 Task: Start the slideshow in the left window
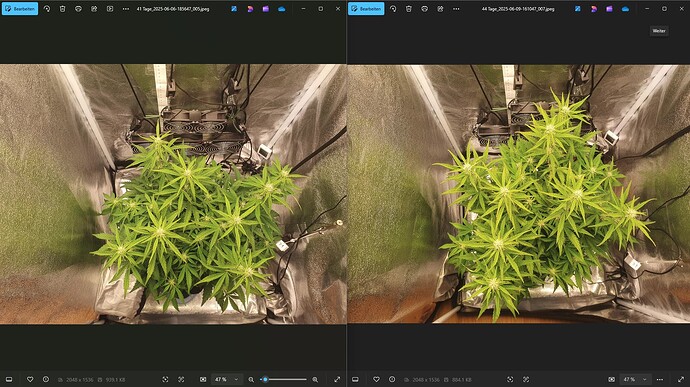110,9
